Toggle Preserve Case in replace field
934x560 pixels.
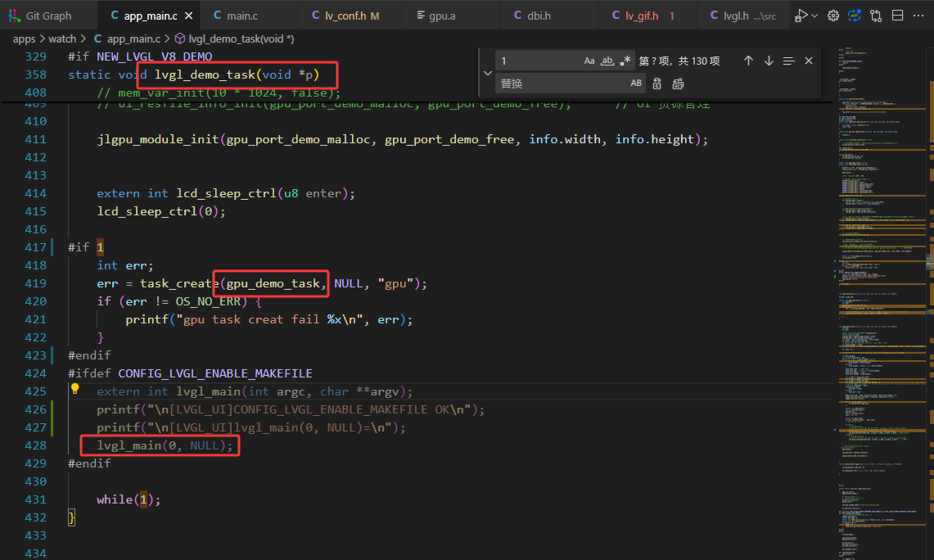pos(636,84)
